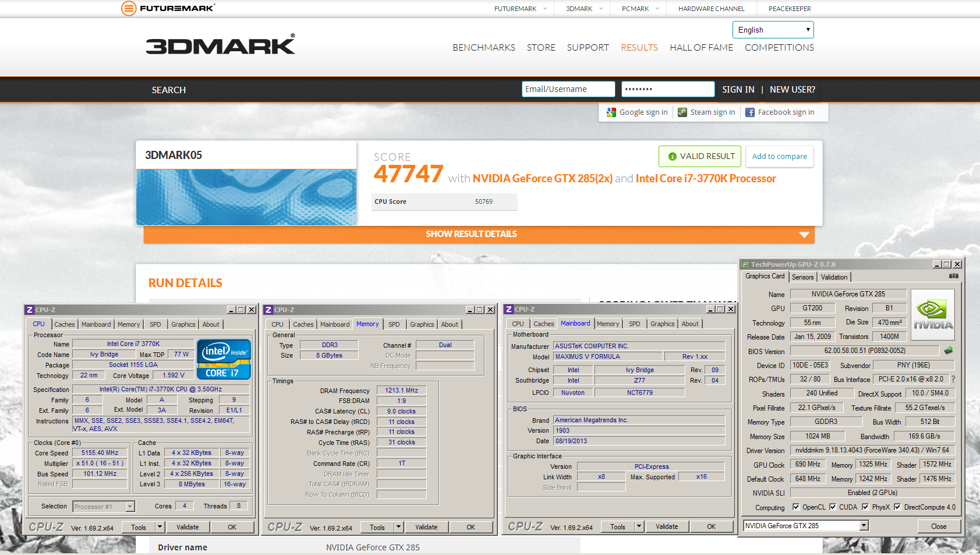Click DRAM Frequency value 1213.1 MHz
This screenshot has width=980, height=555.
click(401, 390)
